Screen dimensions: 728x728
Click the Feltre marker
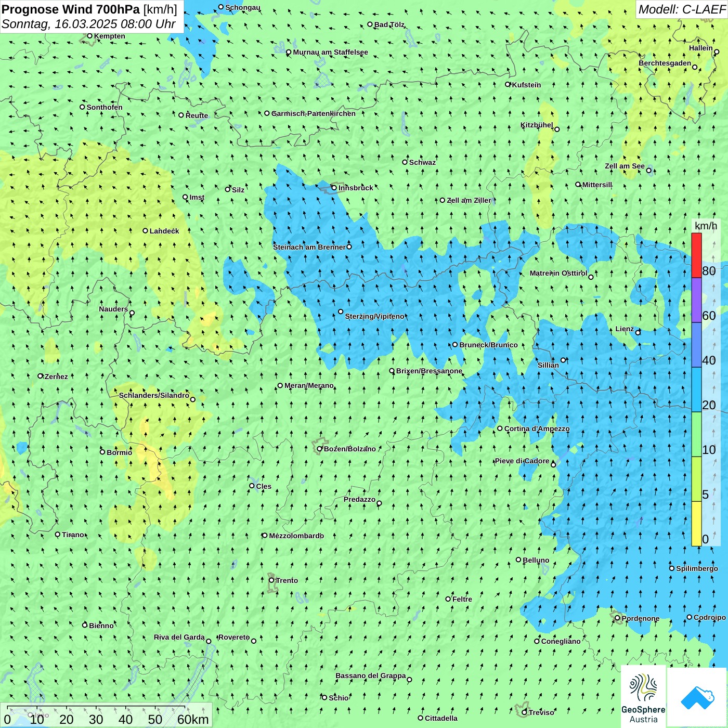point(448,599)
